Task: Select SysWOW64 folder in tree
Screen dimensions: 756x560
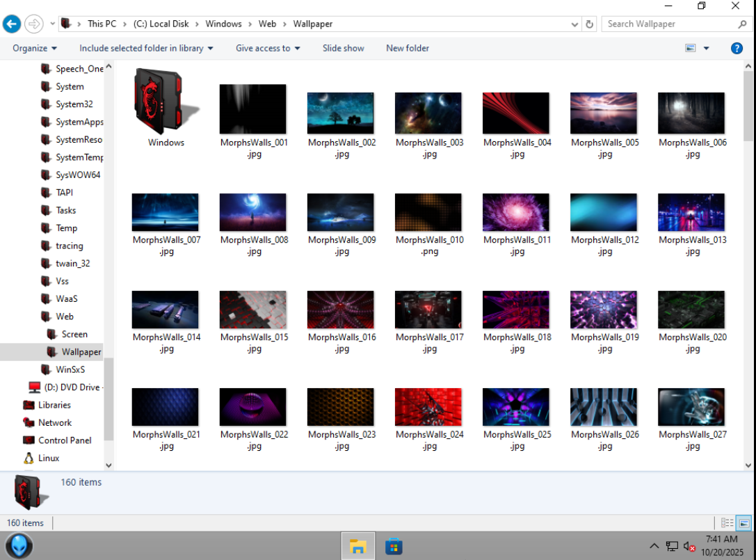Action: (x=78, y=175)
